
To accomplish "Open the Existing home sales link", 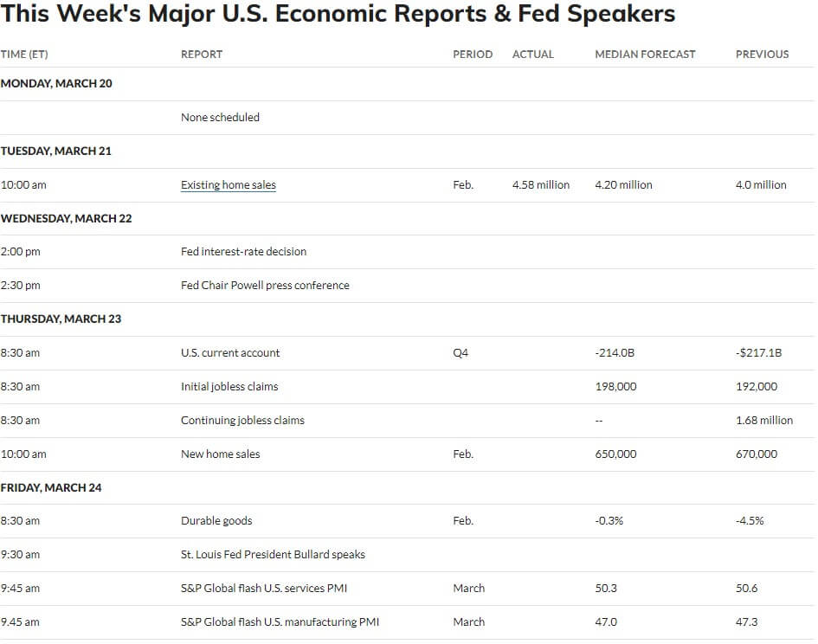I will [228, 184].
